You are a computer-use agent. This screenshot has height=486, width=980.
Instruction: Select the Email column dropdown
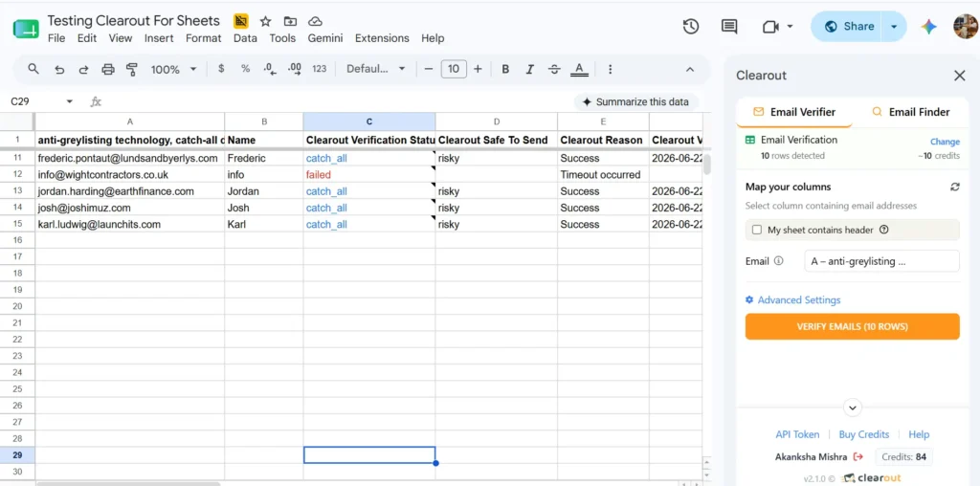(881, 261)
